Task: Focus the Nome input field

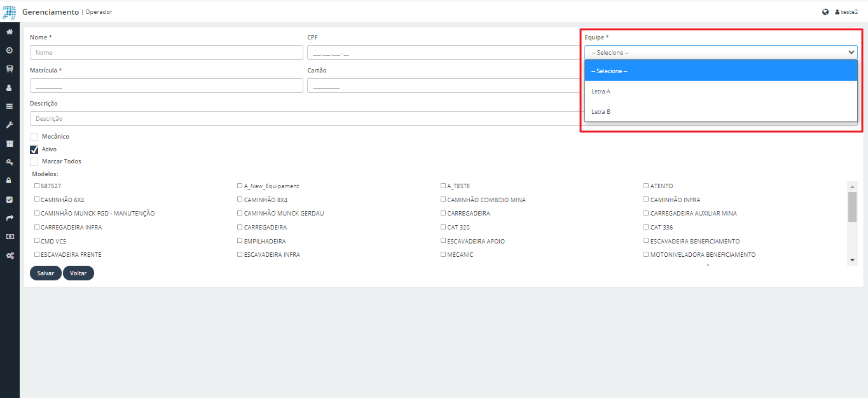Action: tap(167, 52)
